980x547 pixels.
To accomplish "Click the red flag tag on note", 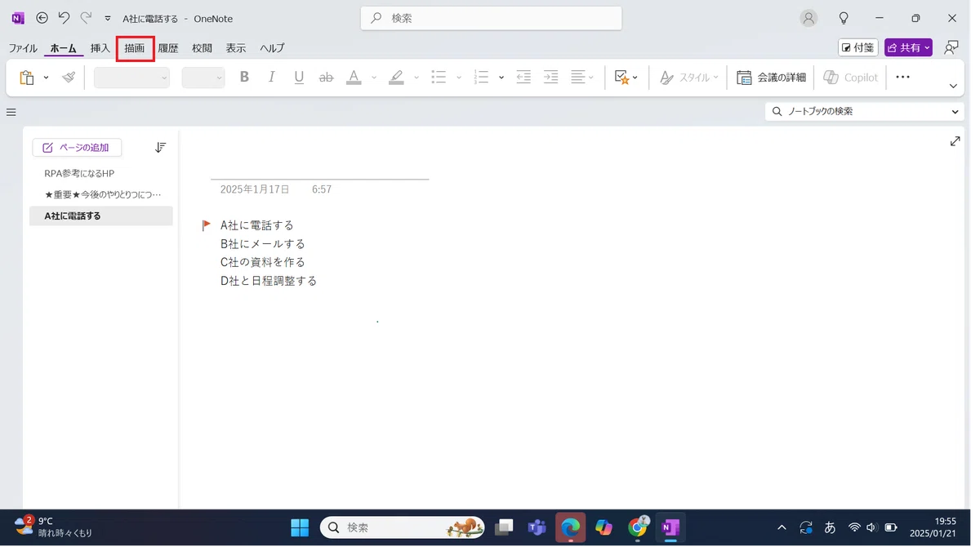I will [207, 225].
